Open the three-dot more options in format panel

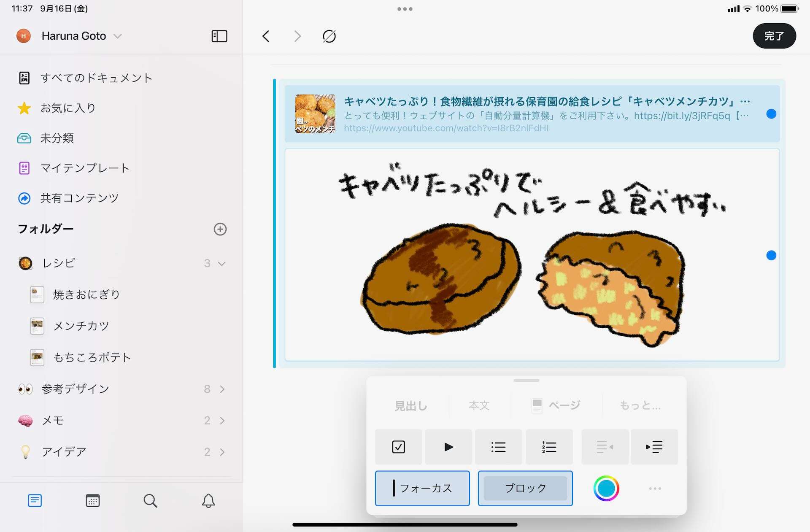(655, 489)
